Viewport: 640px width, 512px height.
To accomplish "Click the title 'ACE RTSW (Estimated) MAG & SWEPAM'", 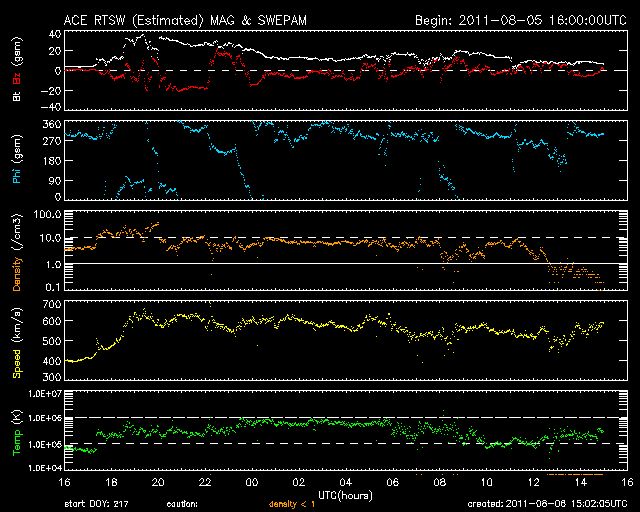I will [x=185, y=20].
